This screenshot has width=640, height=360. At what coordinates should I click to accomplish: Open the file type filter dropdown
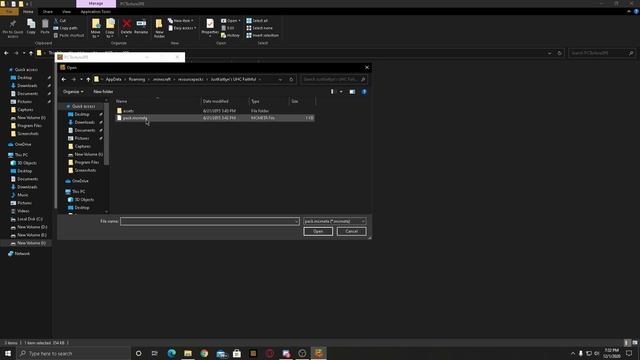[x=334, y=221]
